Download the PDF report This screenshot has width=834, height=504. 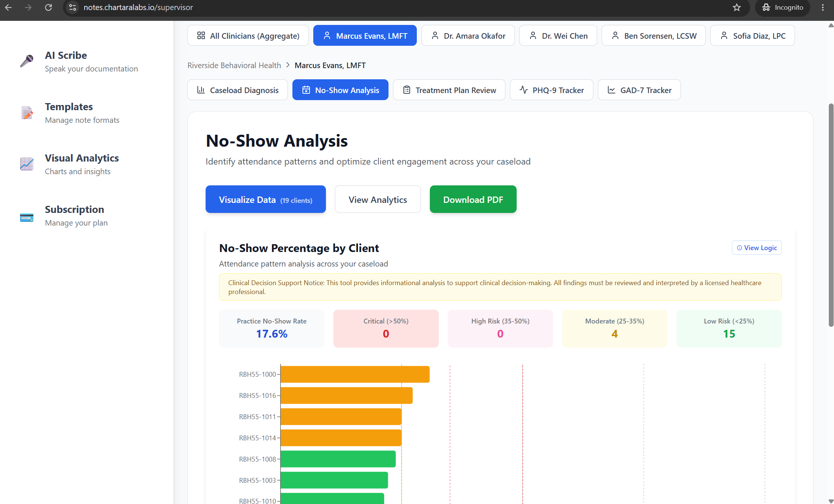click(x=473, y=199)
